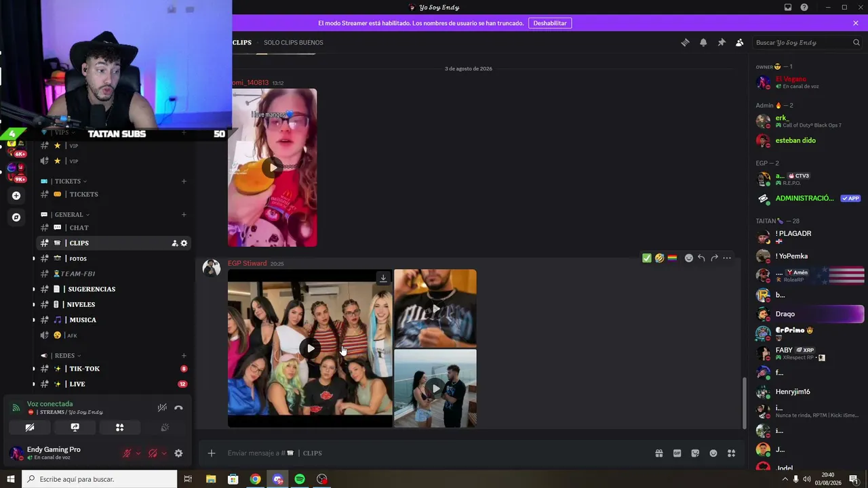Type in 'Enviar mensaje a CLIPS' box
Image resolution: width=868 pixels, height=488 pixels.
[434, 453]
